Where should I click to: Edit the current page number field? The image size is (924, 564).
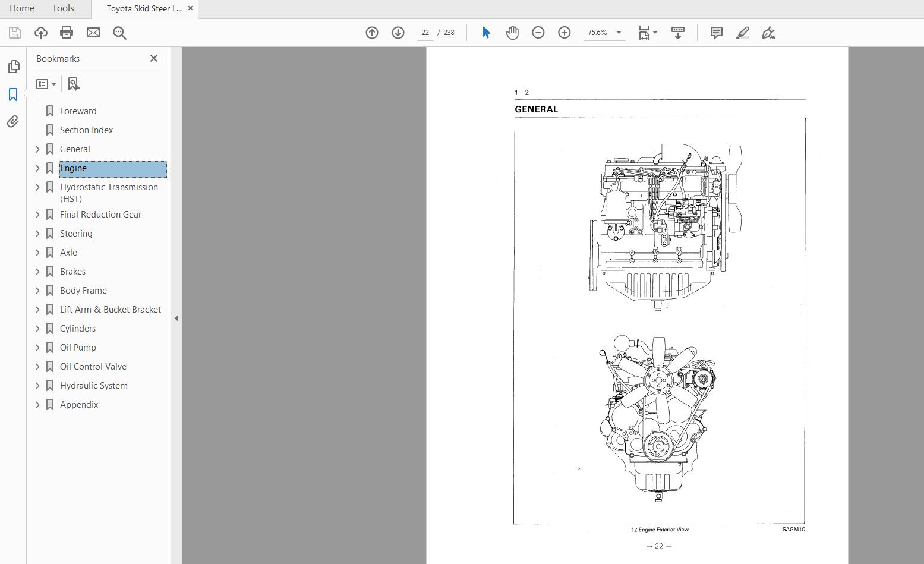tap(424, 33)
